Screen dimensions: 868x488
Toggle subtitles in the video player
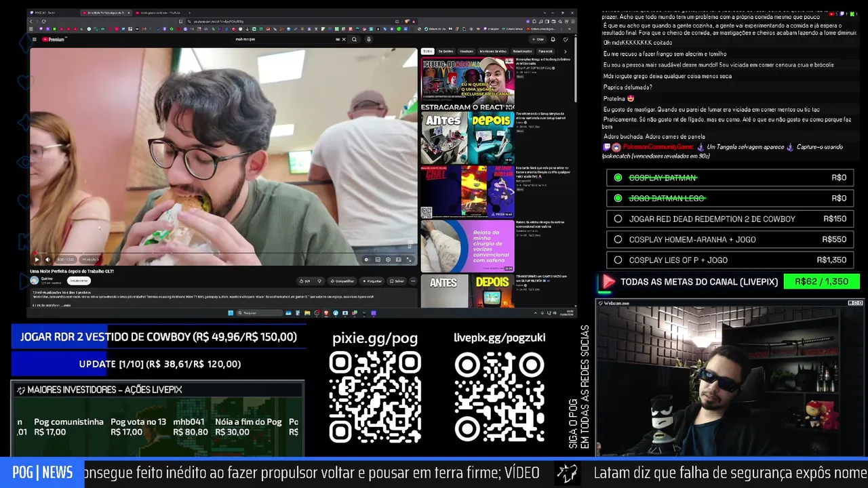point(378,260)
